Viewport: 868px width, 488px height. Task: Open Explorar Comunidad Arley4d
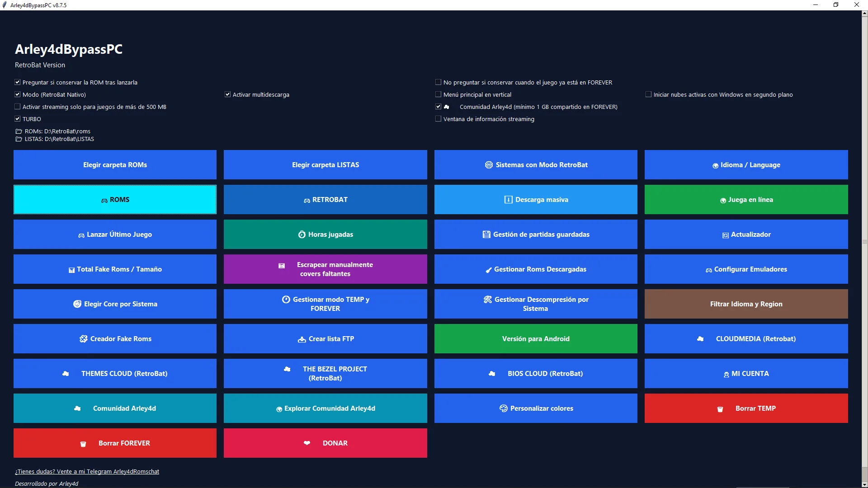click(325, 408)
